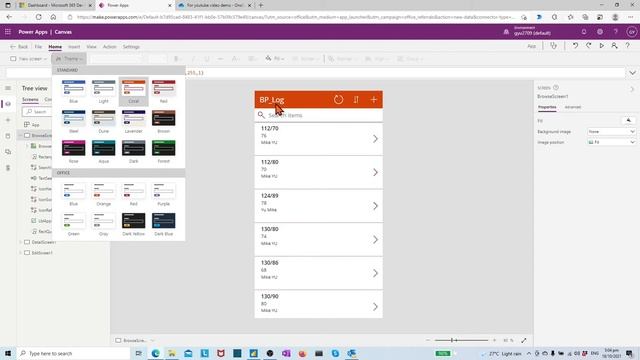Select the Dune theme
This screenshot has height=360, width=640.
coord(104,122)
